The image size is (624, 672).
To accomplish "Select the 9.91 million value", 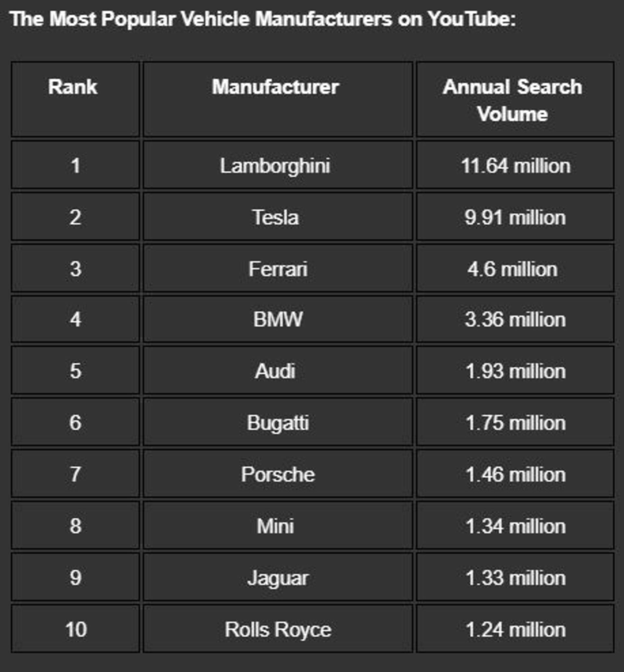I will click(x=515, y=217).
